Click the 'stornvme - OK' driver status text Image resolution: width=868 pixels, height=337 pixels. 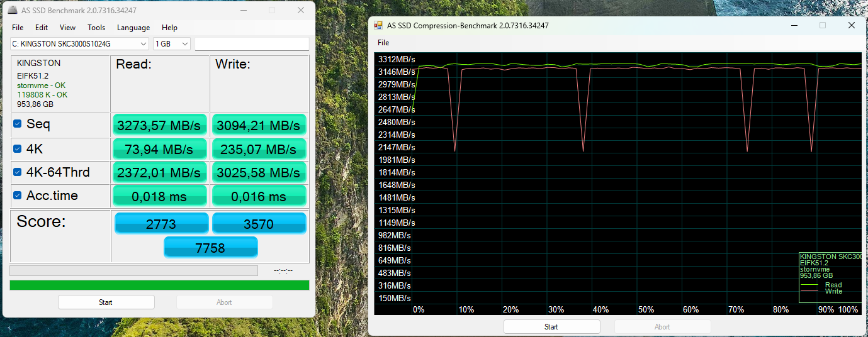[41, 86]
